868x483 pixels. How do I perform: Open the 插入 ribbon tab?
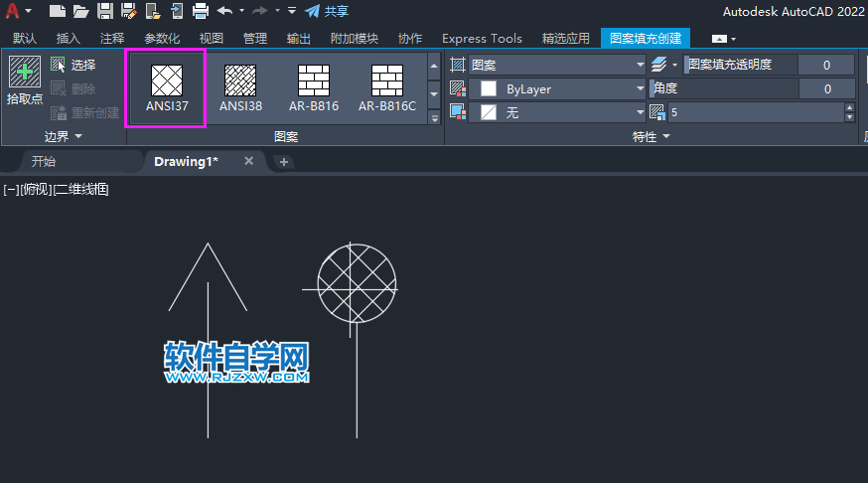click(69, 38)
